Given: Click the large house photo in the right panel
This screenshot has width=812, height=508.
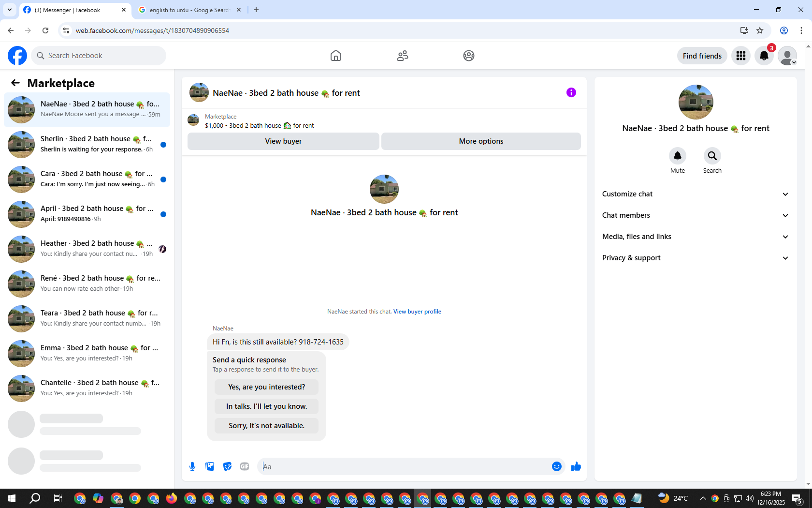Looking at the screenshot, I should [x=696, y=102].
